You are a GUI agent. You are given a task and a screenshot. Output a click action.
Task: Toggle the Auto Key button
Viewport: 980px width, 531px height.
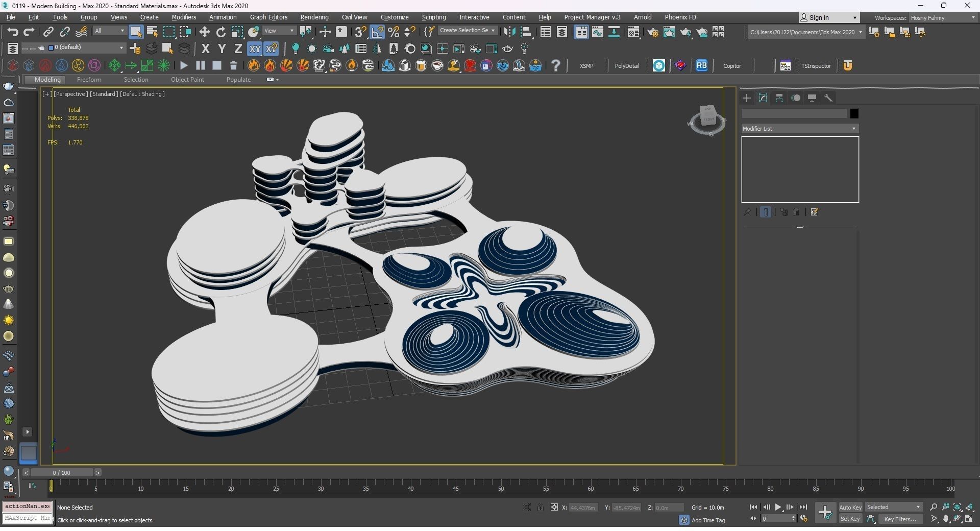tap(850, 507)
